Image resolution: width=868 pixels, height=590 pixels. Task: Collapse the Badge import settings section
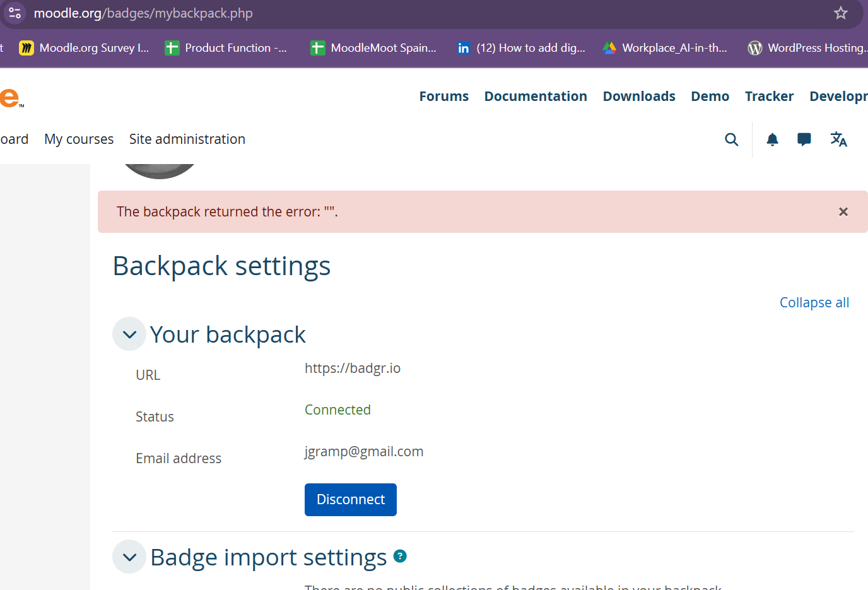click(129, 557)
